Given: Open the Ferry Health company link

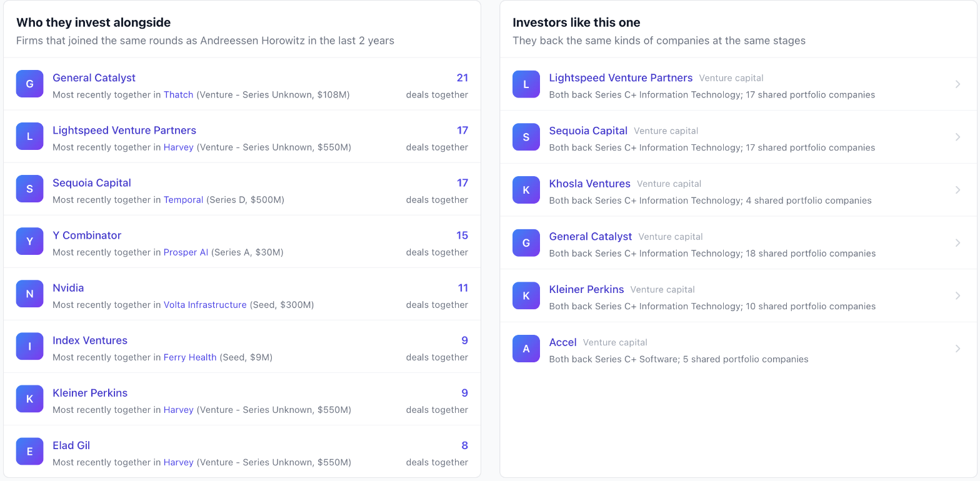Looking at the screenshot, I should coord(190,357).
